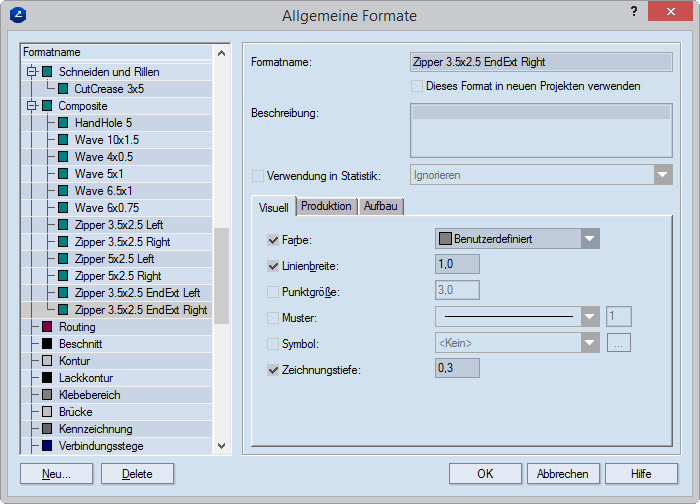The image size is (700, 504).
Task: Click the teal icon next to Composite
Action: click(47, 106)
